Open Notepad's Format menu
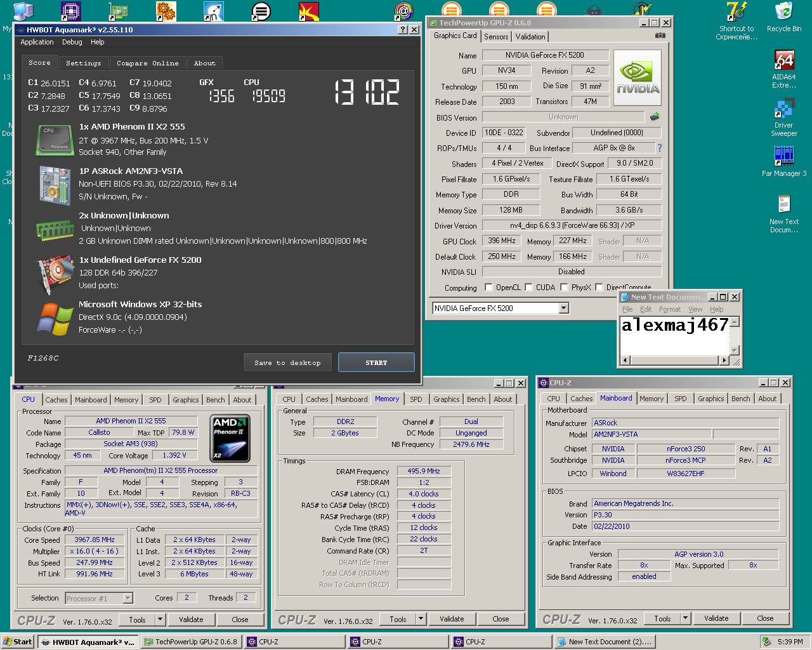812x650 pixels. click(x=670, y=309)
